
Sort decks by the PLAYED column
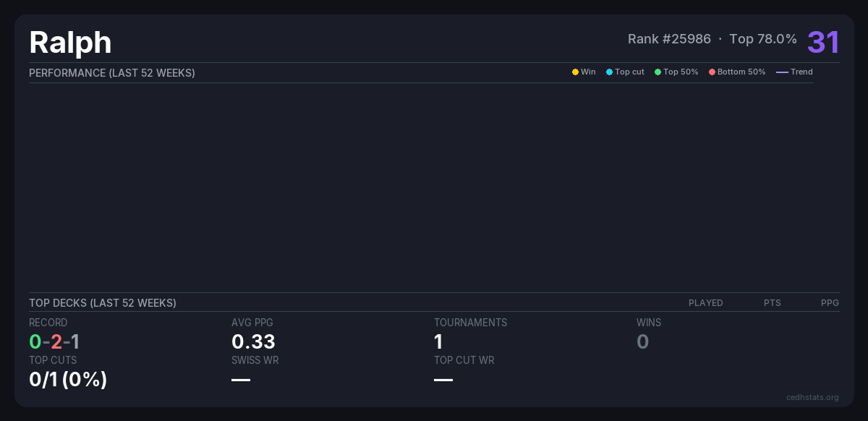coord(705,303)
